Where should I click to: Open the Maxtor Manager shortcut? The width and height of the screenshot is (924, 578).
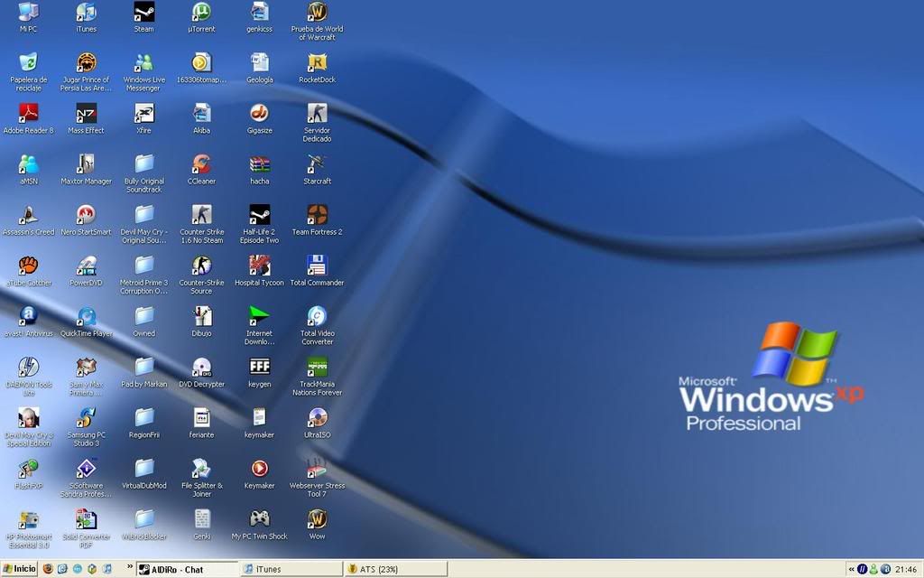[86, 169]
